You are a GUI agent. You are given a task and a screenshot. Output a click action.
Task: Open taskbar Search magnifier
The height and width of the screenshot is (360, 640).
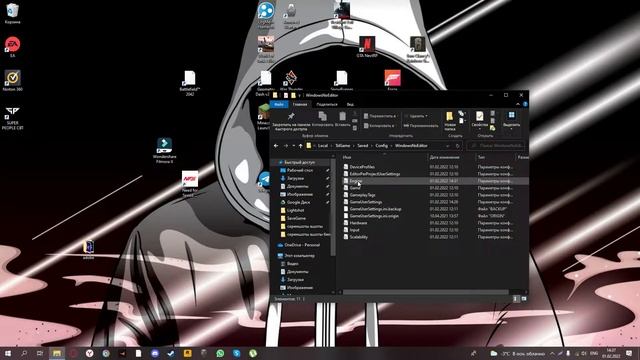coord(24,353)
